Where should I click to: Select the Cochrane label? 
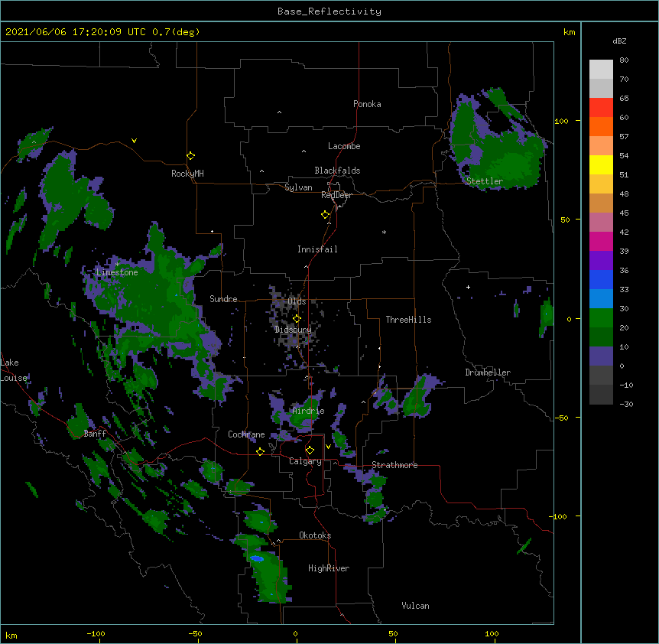[x=246, y=434]
